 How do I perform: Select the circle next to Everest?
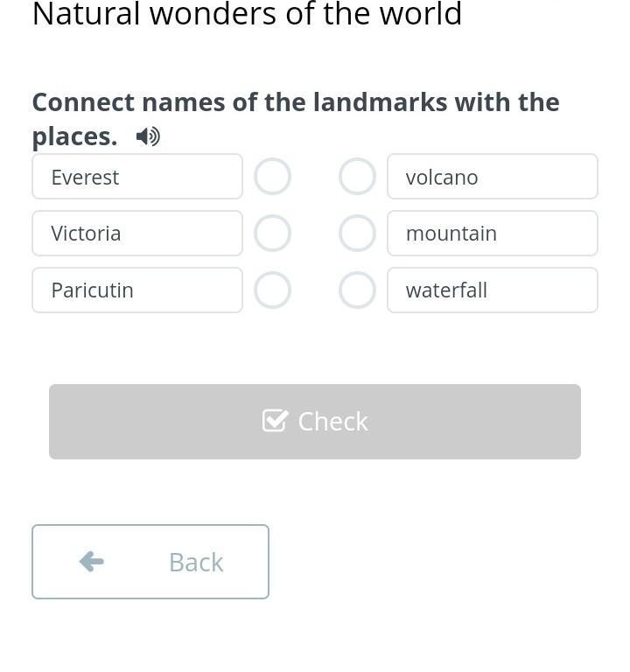click(272, 177)
